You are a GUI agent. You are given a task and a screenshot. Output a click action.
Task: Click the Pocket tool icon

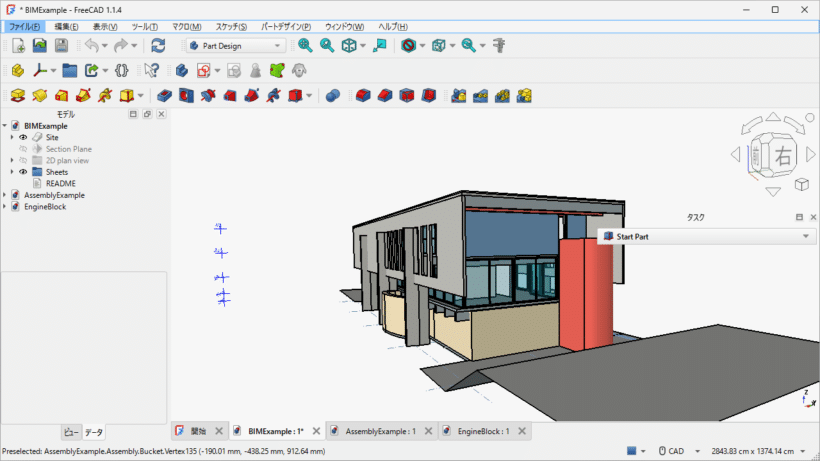164,96
